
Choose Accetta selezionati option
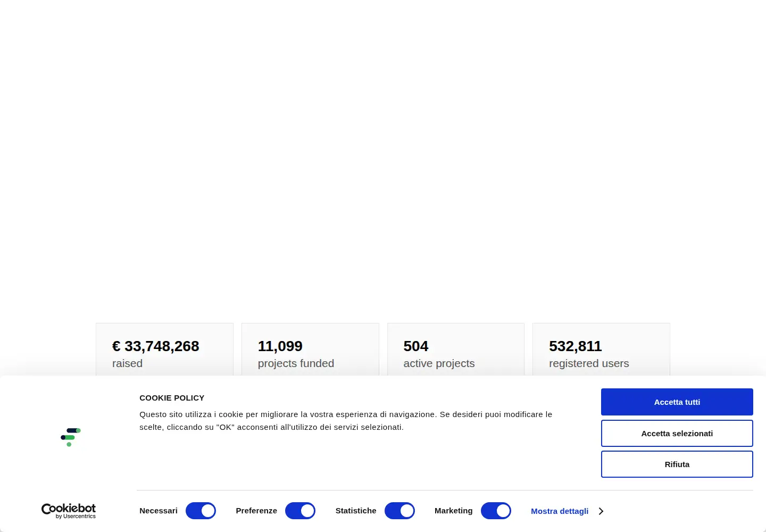(677, 433)
